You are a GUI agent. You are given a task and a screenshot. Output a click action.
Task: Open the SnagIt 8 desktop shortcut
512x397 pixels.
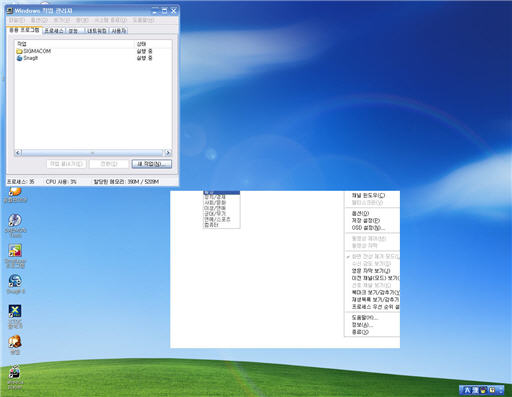pyautogui.click(x=15, y=284)
